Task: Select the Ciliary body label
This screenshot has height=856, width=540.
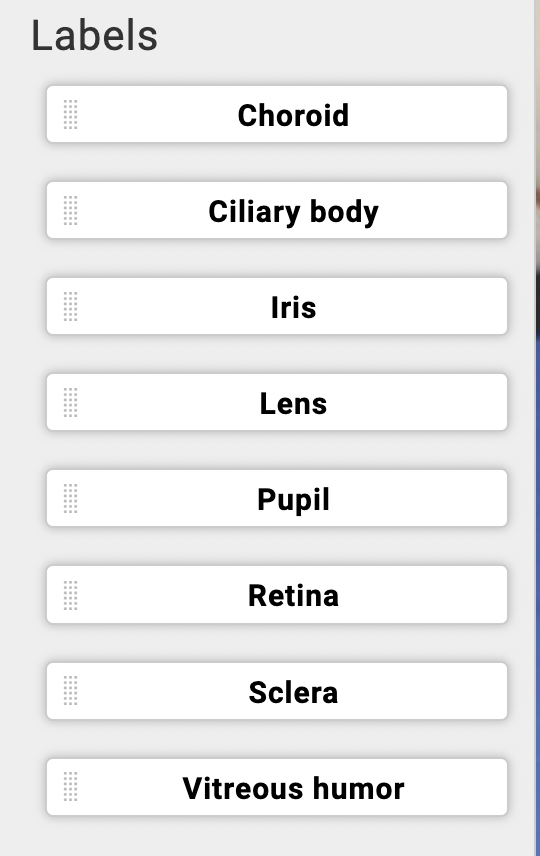Action: click(277, 210)
